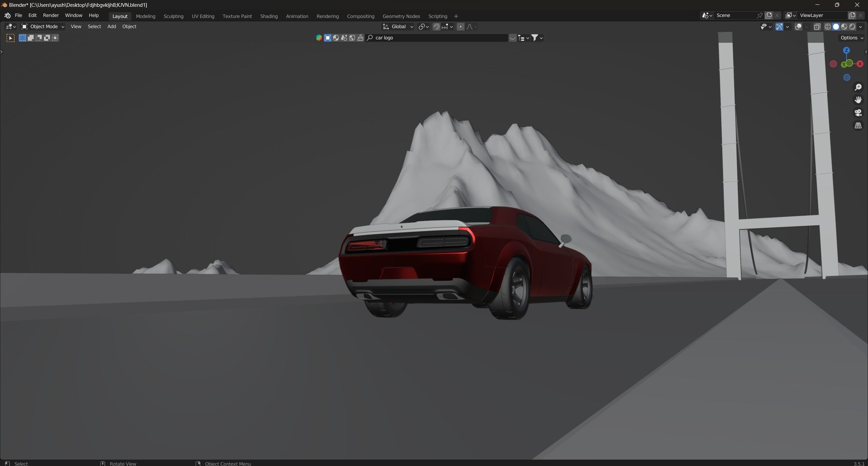Toggle X-Ray mode in viewport header
This screenshot has width=868, height=466.
click(x=817, y=26)
